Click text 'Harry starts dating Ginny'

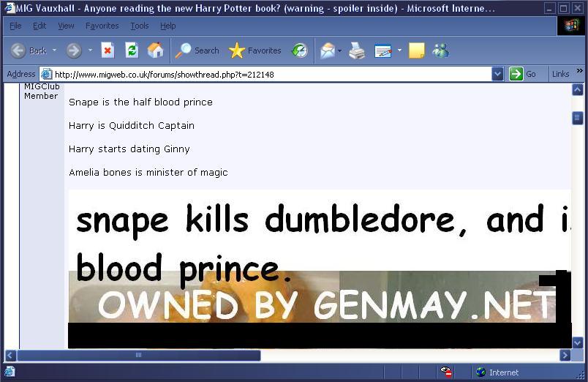[x=129, y=149]
